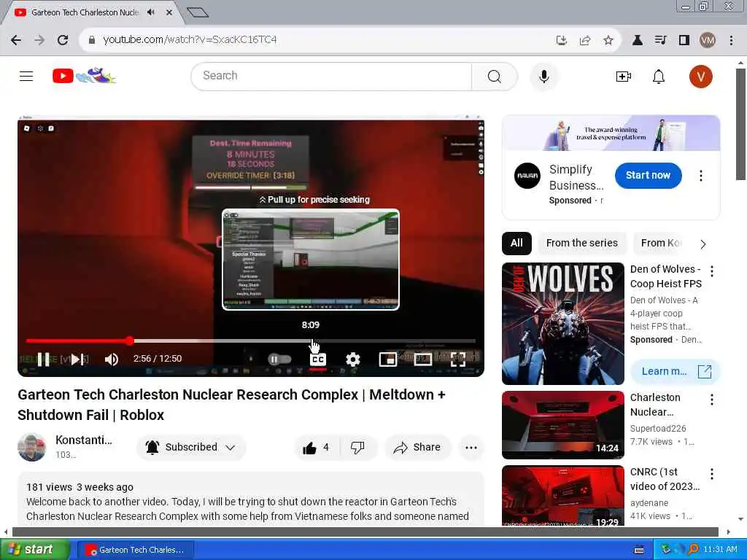Show more filter chips with arrow
Viewport: 747px width, 560px height.
click(x=703, y=244)
